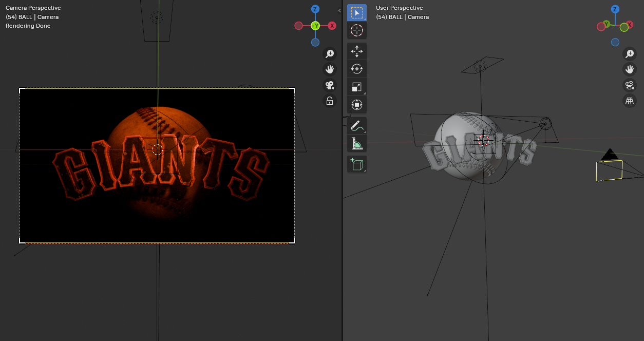Select the Select Box tool
Image resolution: width=644 pixels, height=341 pixels.
click(357, 13)
